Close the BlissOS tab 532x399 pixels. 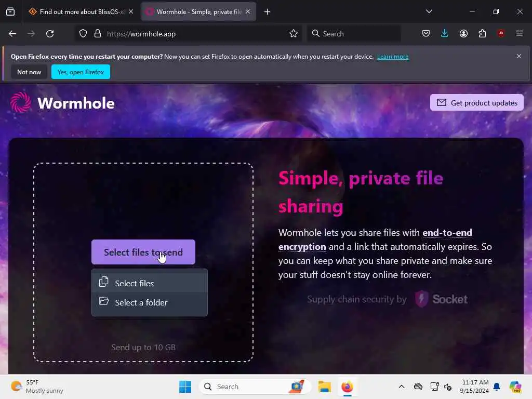click(131, 12)
